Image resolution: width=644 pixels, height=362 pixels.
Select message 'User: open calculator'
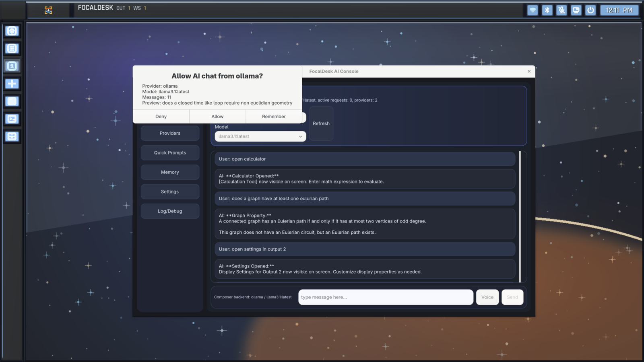pos(365,159)
